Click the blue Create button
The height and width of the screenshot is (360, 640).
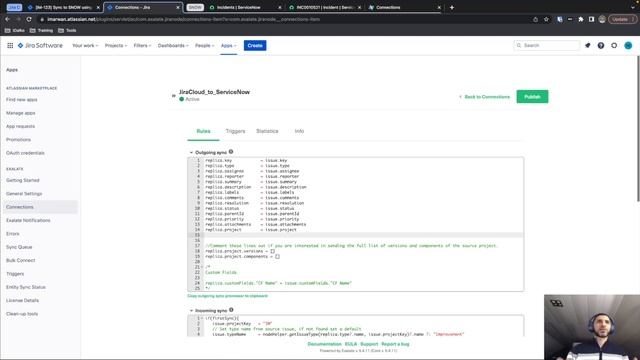point(255,45)
